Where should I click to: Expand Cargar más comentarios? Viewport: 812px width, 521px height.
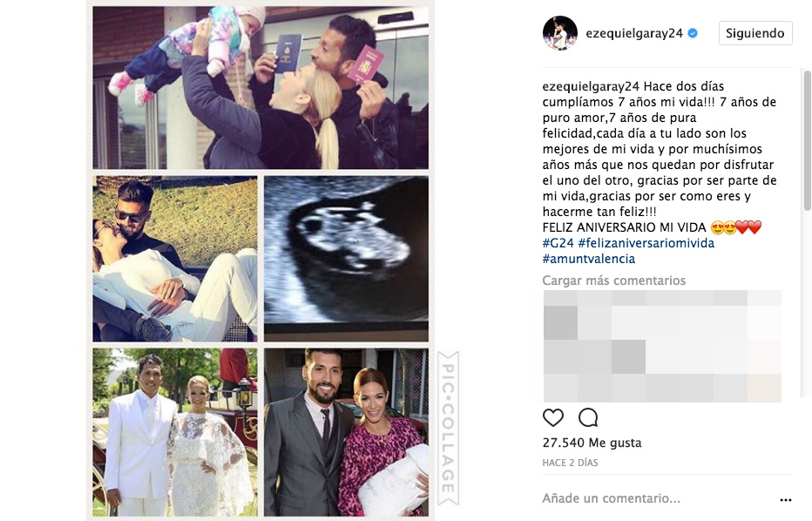tap(613, 281)
